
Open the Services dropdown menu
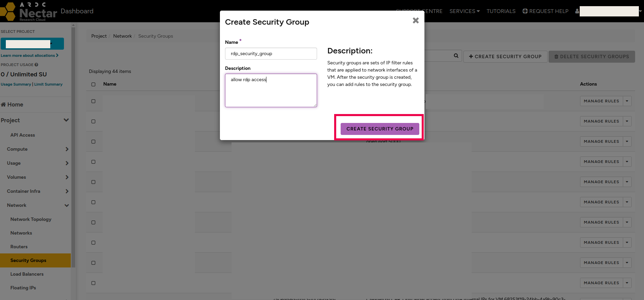point(464,11)
